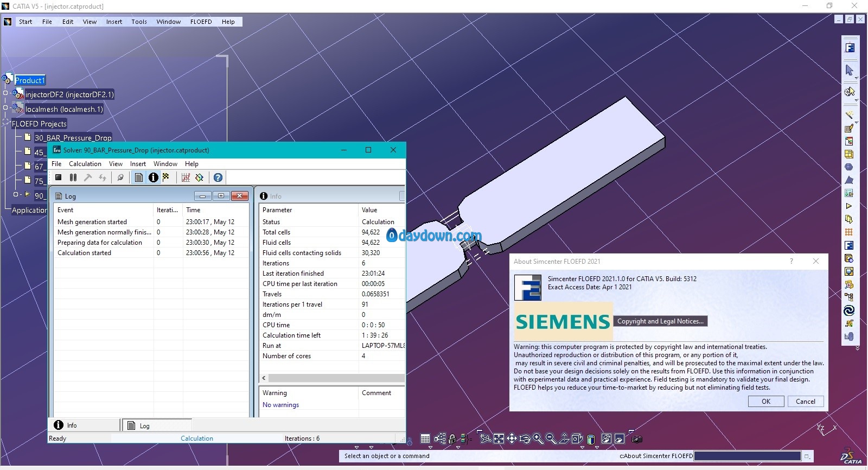Click Zoom Out magnifier icon

(551, 439)
